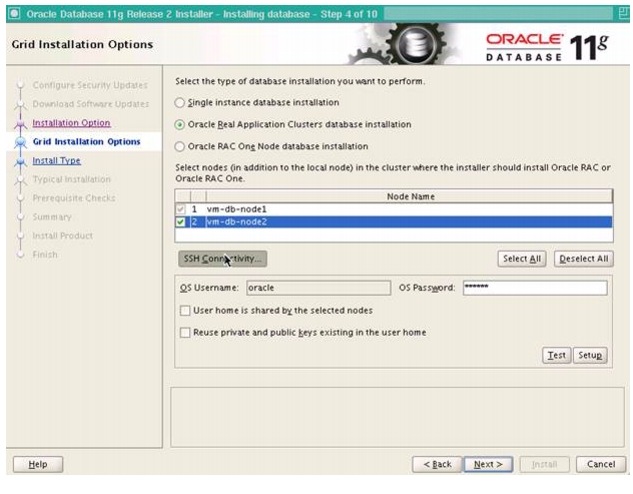This screenshot has width=633, height=494.
Task: Click Grid Installation Options step marker icon
Action: pyautogui.click(x=20, y=142)
